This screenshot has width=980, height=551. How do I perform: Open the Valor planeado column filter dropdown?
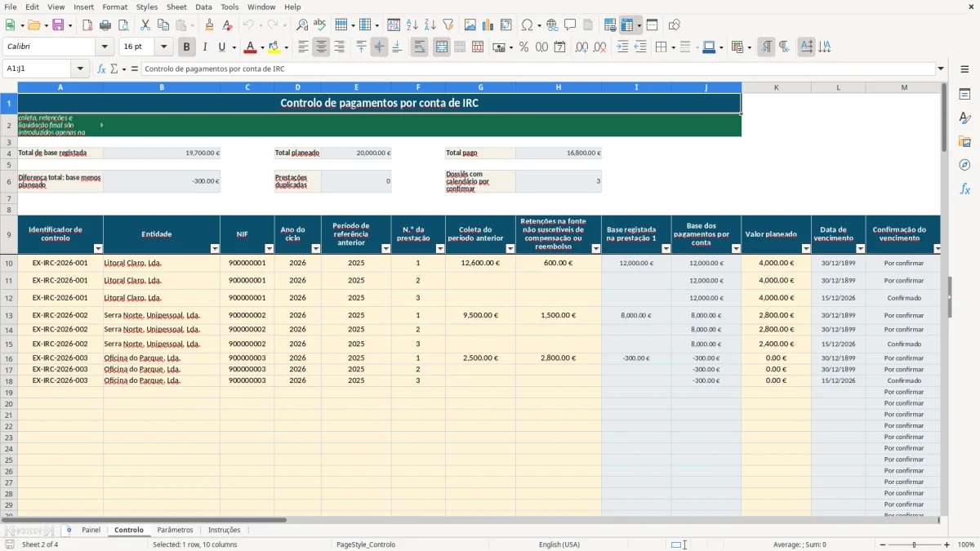click(806, 249)
